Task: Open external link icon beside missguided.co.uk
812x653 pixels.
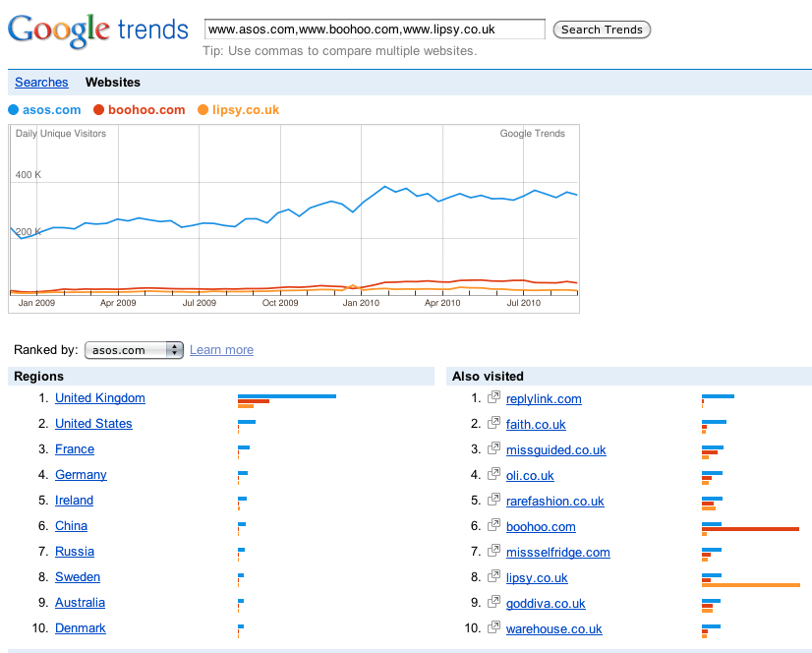Action: pos(494,448)
